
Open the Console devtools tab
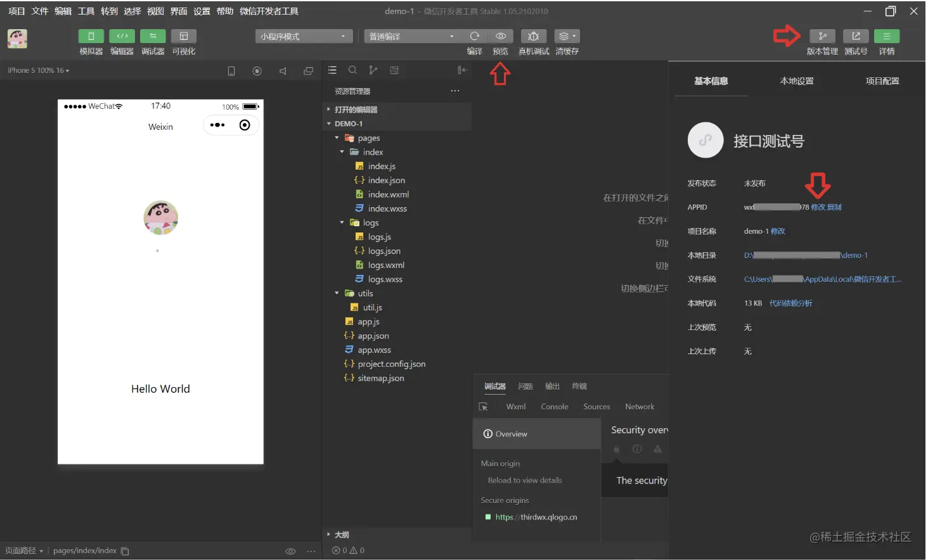click(x=555, y=407)
